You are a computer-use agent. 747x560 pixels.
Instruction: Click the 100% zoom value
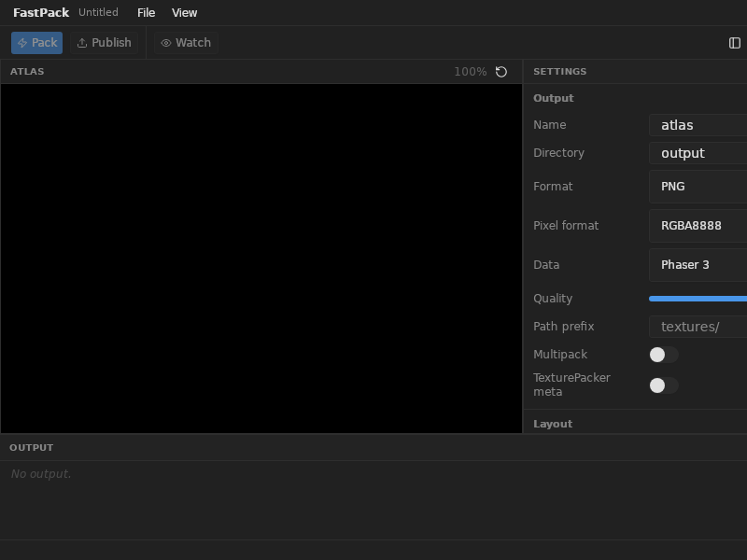point(471,72)
